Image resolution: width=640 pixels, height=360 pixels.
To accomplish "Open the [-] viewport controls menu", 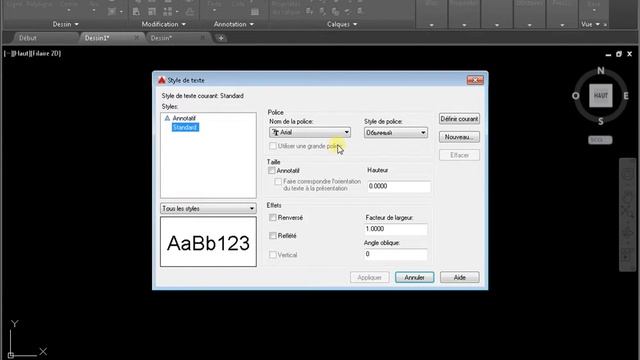I will point(8,53).
